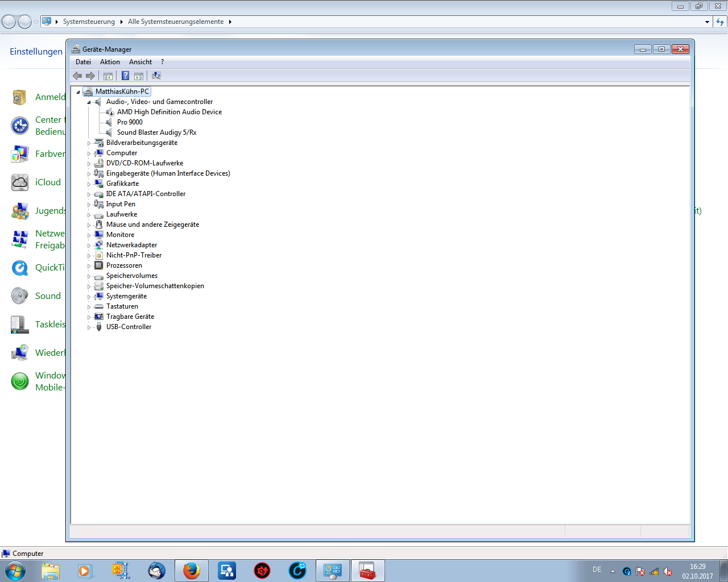
Task: Click the Jugendschutz icon in Systemsteuerung
Action: click(20, 211)
